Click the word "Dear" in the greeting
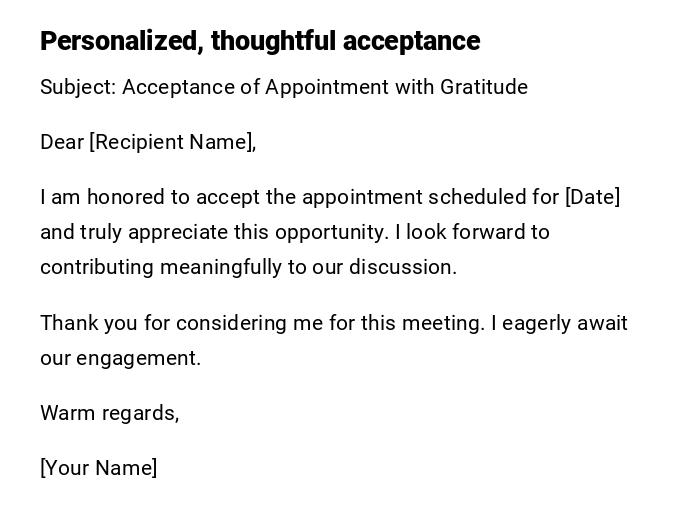This screenshot has width=700, height=530. click(62, 142)
